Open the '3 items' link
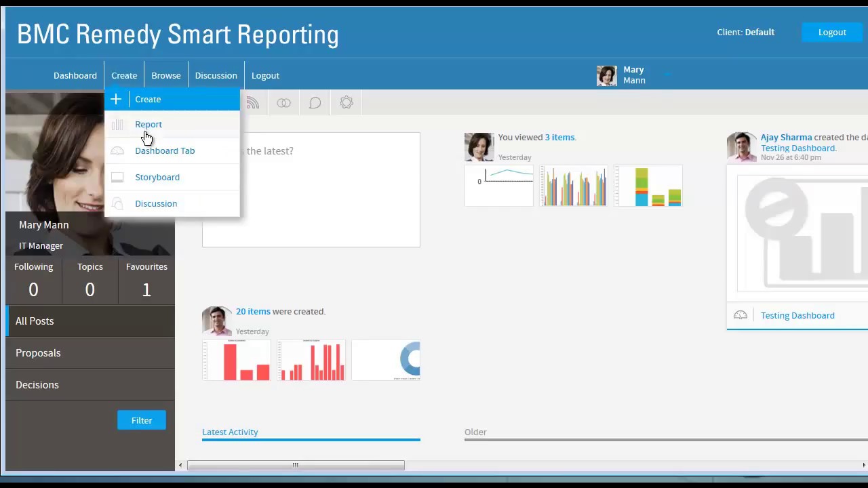Screen dimensions: 868x488 pyautogui.click(x=559, y=137)
